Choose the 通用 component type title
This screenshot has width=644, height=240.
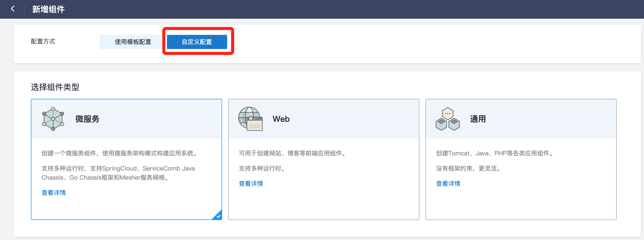(x=478, y=119)
